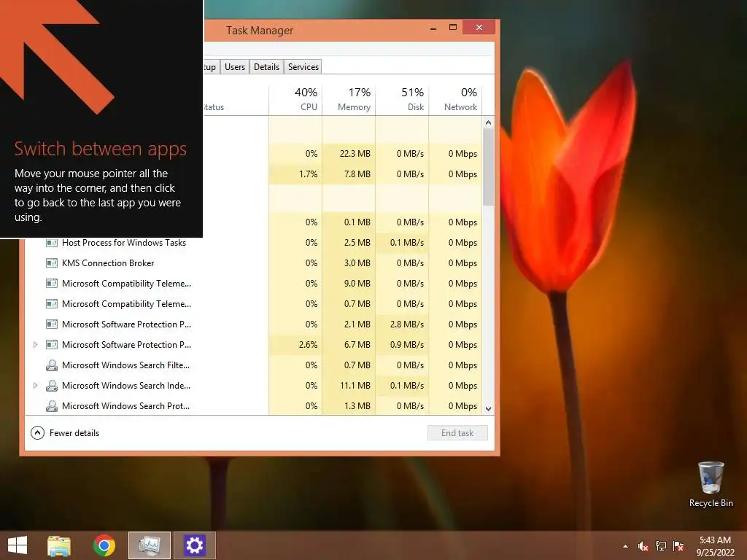This screenshot has height=560, width=747.
Task: Click the taskbar clock showing 5:43 AM
Action: 715,546
